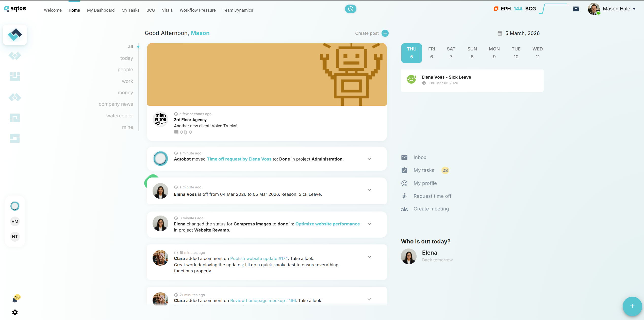Open the Vitals tab
Screen dimensions: 644x320
(167, 10)
